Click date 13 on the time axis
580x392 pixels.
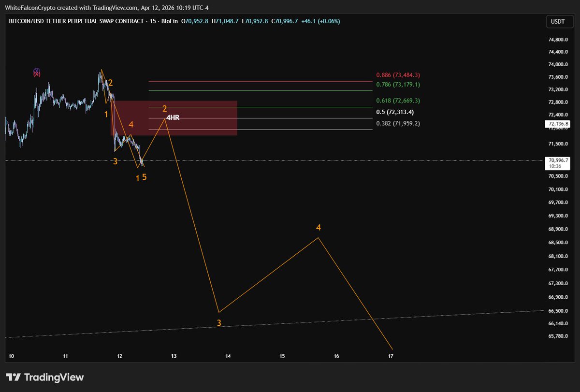click(x=174, y=356)
